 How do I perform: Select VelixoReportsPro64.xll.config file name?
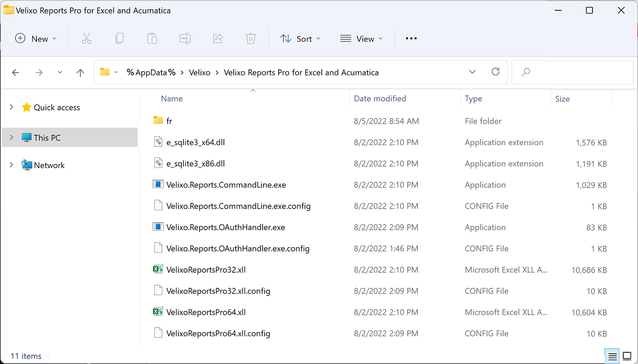(x=218, y=334)
